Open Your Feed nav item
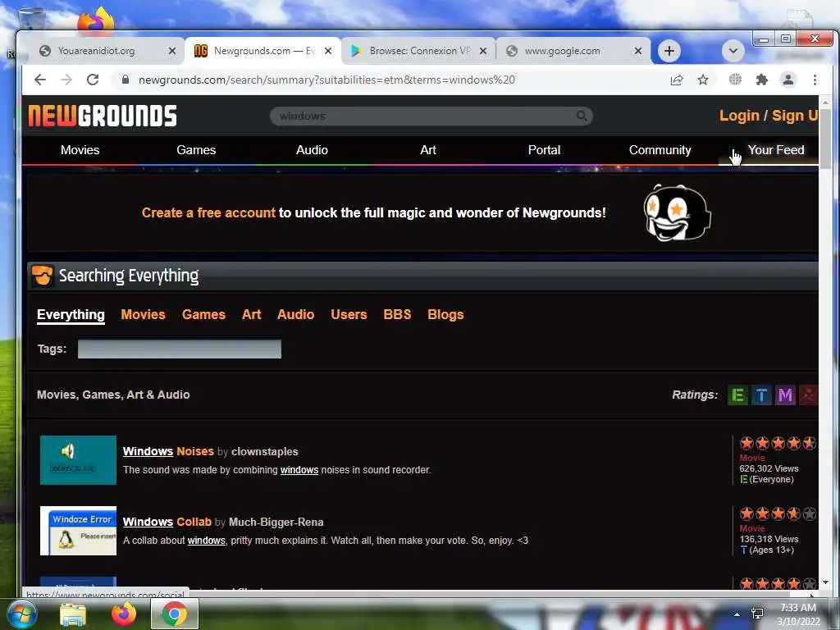The height and width of the screenshot is (630, 840). (776, 150)
